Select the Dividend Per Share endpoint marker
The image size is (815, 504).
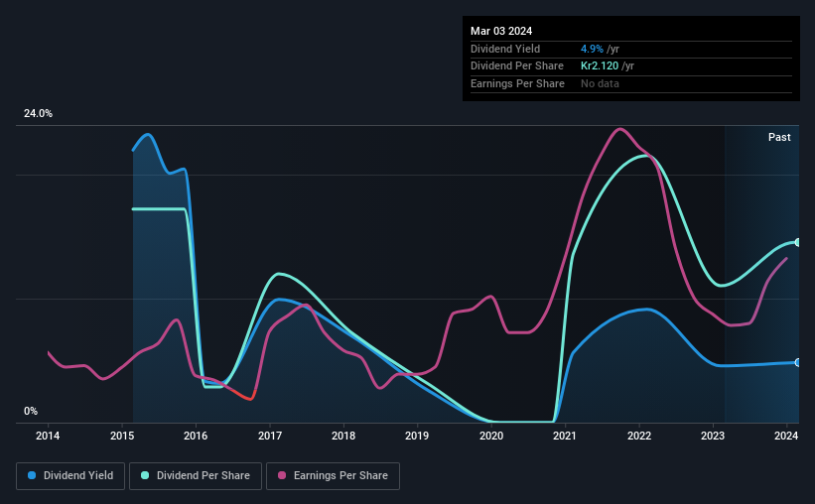pos(797,243)
